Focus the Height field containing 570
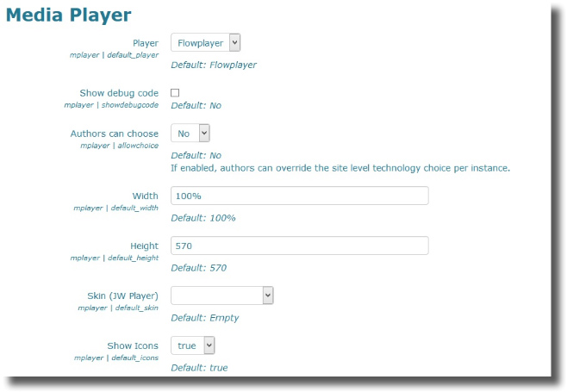This screenshot has height=392, width=567. coord(299,246)
